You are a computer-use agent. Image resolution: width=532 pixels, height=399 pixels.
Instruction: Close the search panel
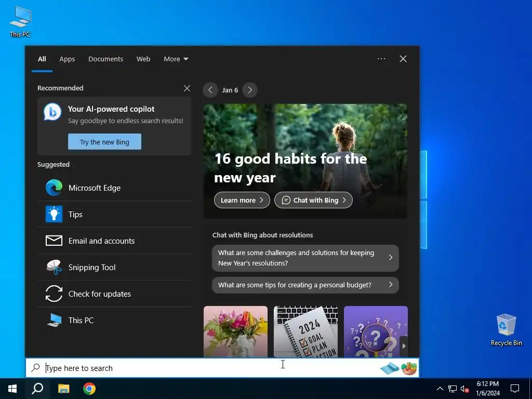click(x=403, y=59)
